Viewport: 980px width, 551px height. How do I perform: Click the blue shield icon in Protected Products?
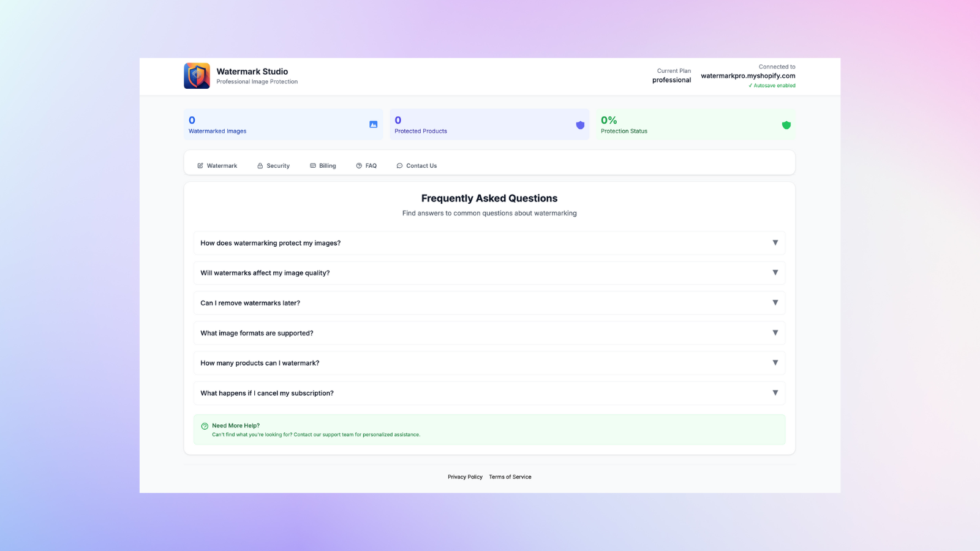pos(580,125)
